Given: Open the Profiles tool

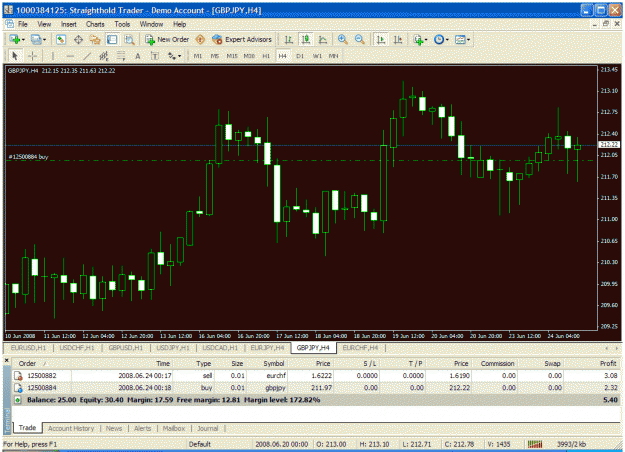Looking at the screenshot, I should pos(36,39).
